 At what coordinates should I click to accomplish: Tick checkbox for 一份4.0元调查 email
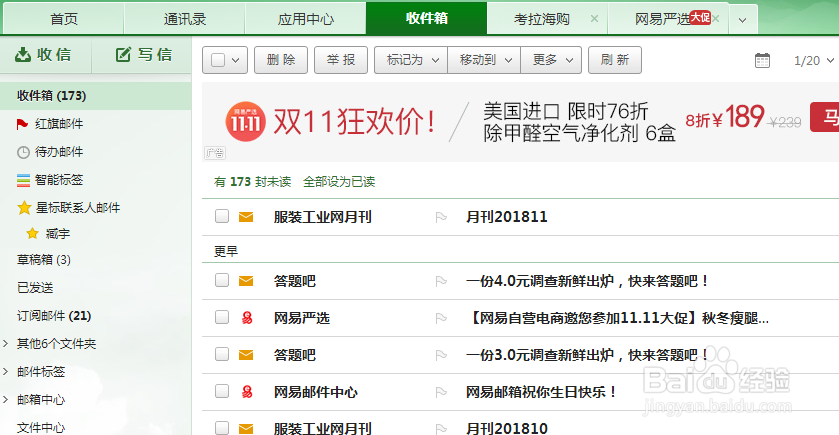tap(222, 280)
